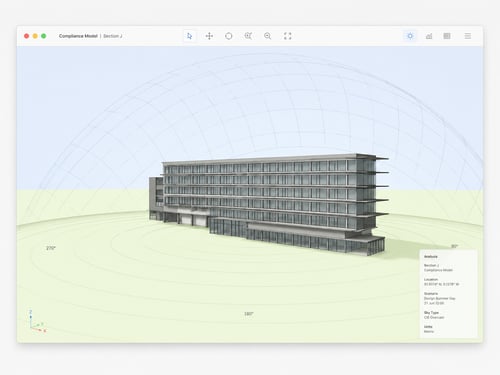
Task: Click the Location coordinates value
Action: [x=441, y=284]
